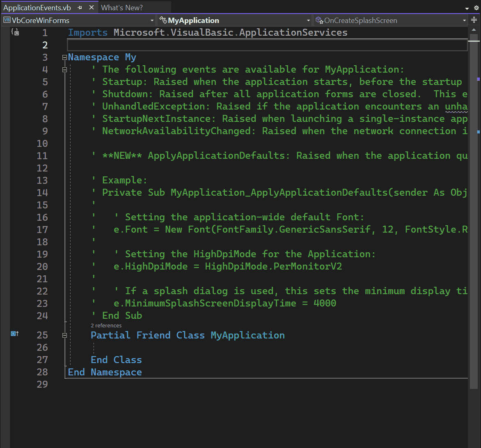Collapse the comment block starting at line 4
Screen dimensions: 481x448
[x=64, y=70]
